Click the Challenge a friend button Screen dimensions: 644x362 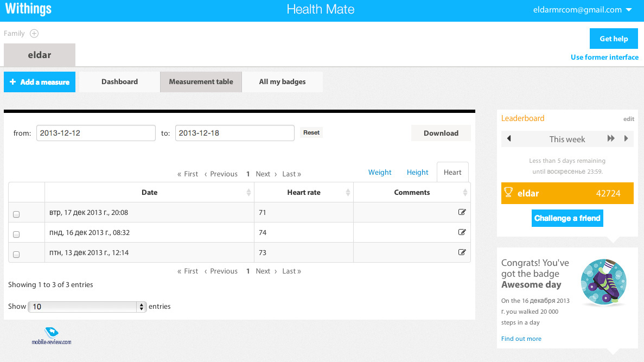(x=567, y=218)
